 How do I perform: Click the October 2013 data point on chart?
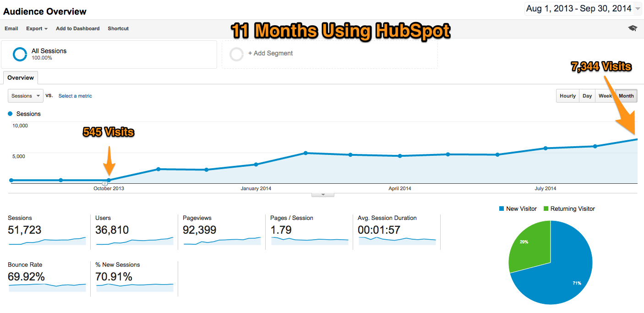[x=109, y=180]
